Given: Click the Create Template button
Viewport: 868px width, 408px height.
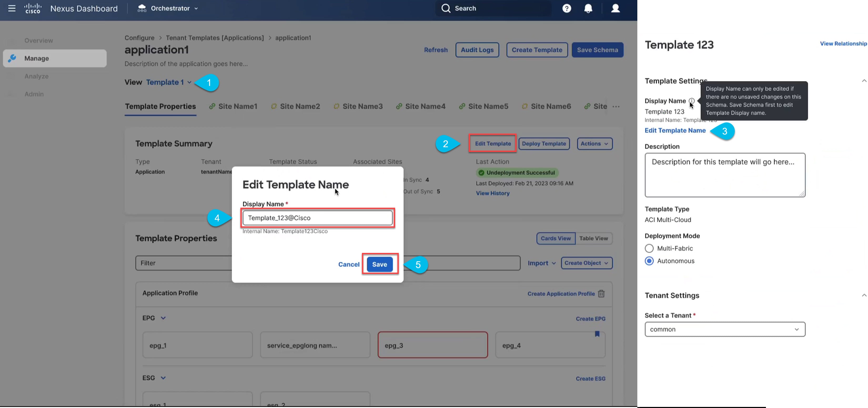Looking at the screenshot, I should click(x=537, y=50).
